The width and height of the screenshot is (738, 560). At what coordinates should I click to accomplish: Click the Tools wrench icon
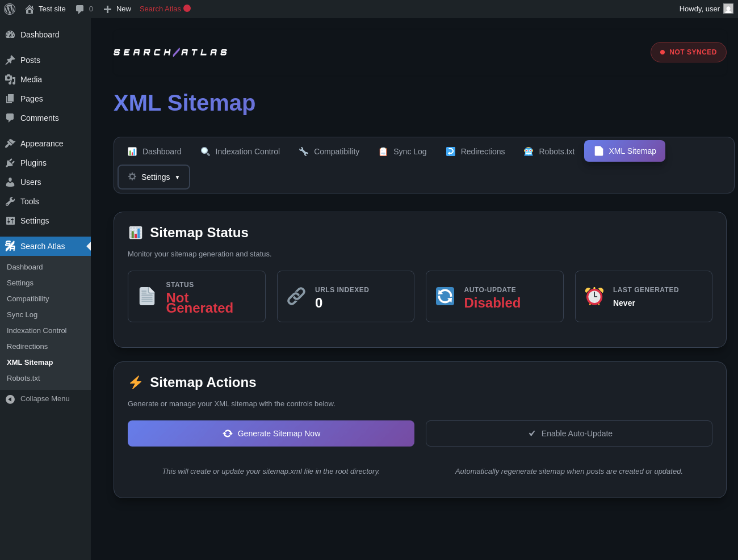[10, 201]
